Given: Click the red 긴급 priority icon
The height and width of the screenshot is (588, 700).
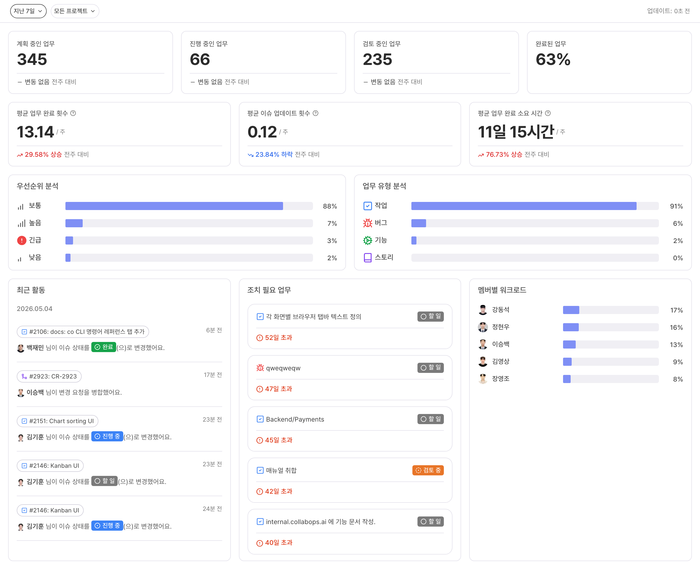Looking at the screenshot, I should pos(22,240).
